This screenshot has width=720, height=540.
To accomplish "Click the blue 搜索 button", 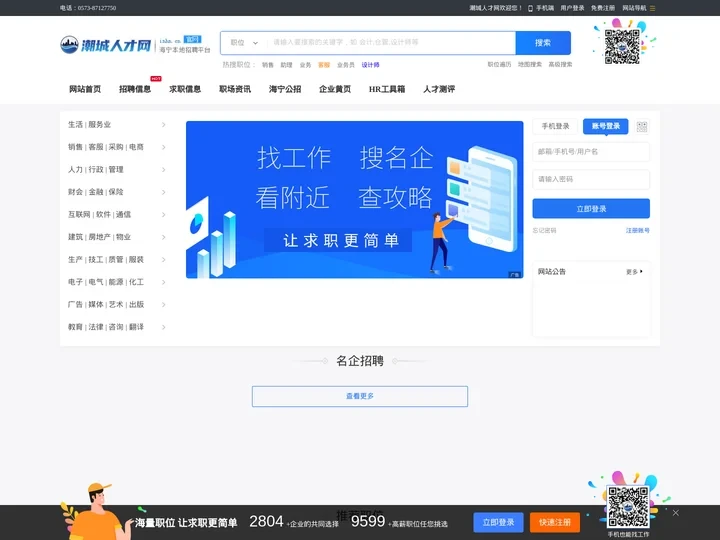I will (543, 43).
